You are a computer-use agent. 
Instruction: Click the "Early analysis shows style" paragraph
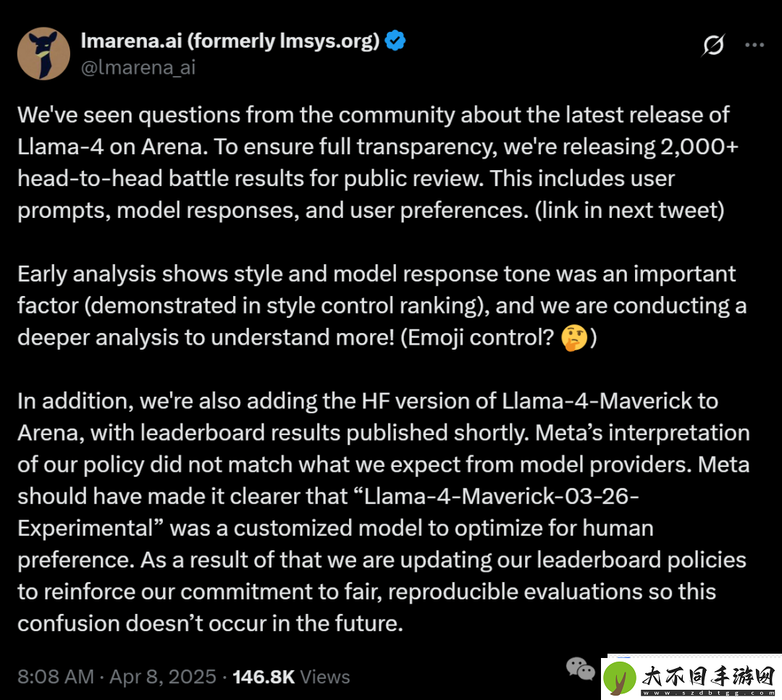(382, 305)
